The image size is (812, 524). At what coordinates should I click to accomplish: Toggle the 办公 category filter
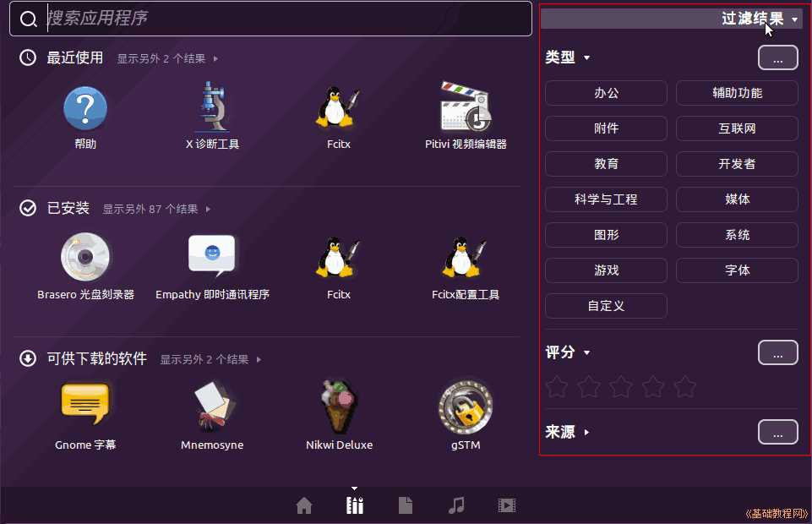(x=606, y=93)
